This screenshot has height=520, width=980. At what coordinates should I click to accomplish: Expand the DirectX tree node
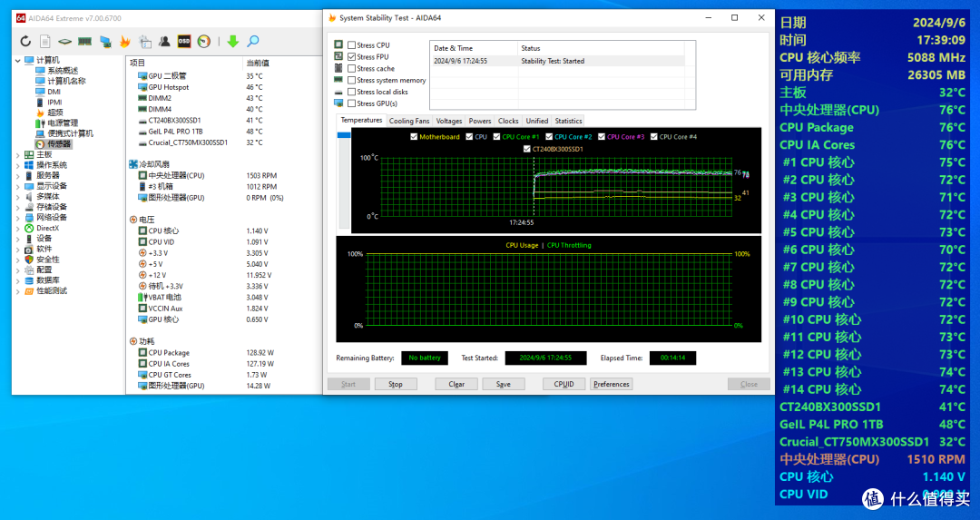pos(17,228)
